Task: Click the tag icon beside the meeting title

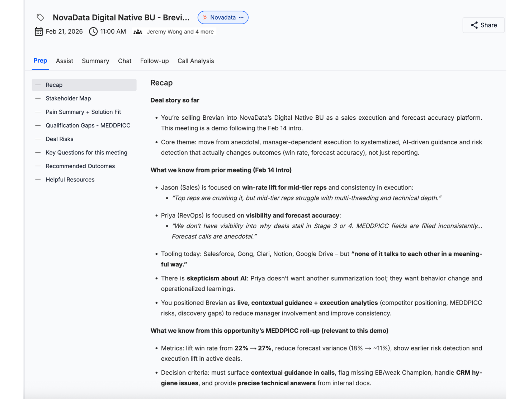Action: pyautogui.click(x=40, y=17)
